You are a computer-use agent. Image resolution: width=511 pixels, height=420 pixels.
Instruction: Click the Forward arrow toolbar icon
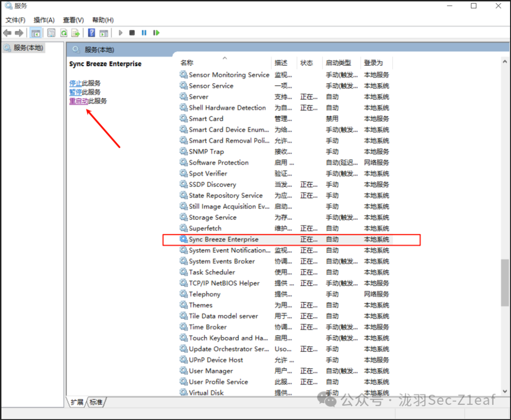(x=19, y=33)
